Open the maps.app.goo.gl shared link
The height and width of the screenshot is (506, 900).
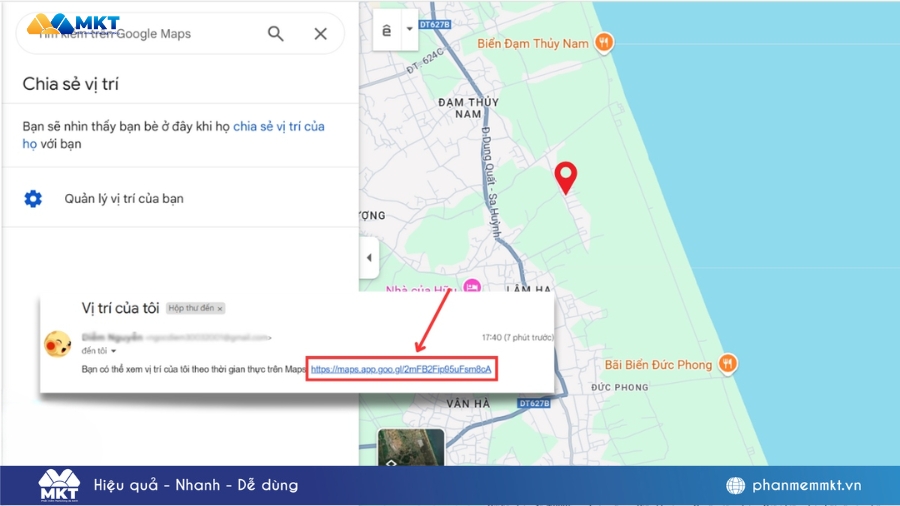pyautogui.click(x=401, y=369)
